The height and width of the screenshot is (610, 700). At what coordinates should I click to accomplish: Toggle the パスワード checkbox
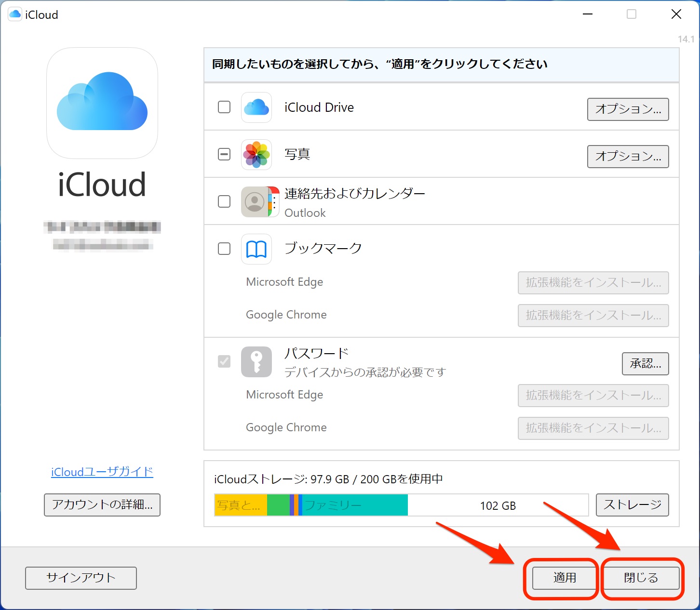[x=224, y=361]
